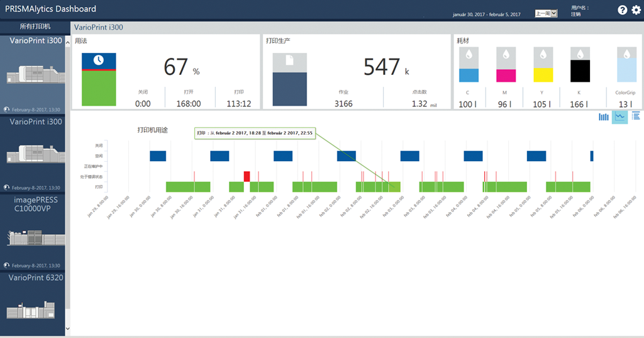Click the 用法 card heading

pos(81,41)
